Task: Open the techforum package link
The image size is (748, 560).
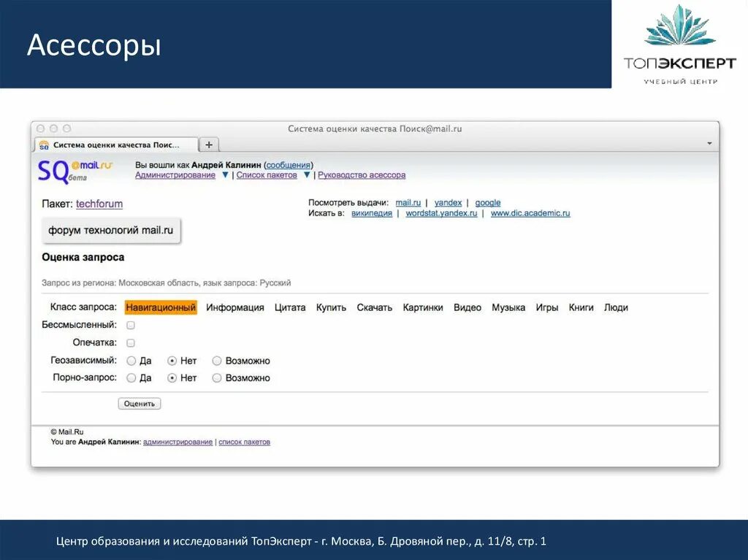Action: (x=99, y=204)
